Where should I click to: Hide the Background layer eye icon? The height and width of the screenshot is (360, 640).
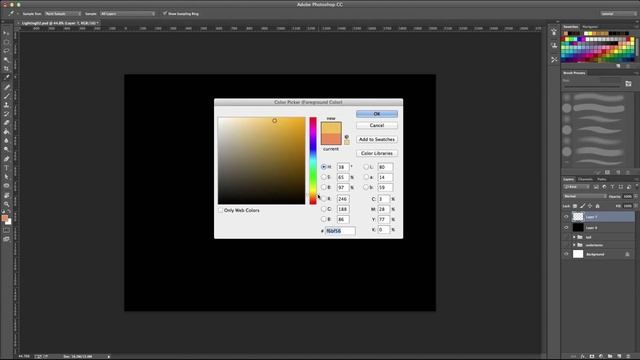(566, 254)
